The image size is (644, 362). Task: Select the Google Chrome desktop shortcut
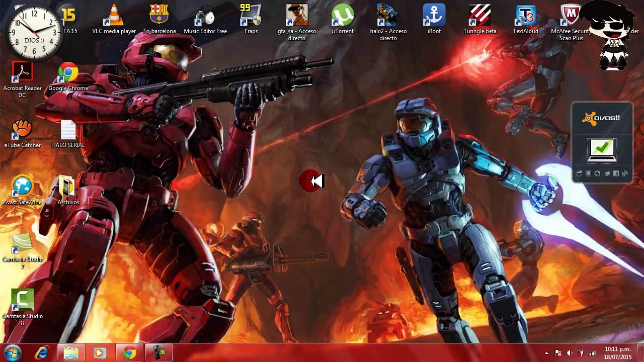[68, 77]
